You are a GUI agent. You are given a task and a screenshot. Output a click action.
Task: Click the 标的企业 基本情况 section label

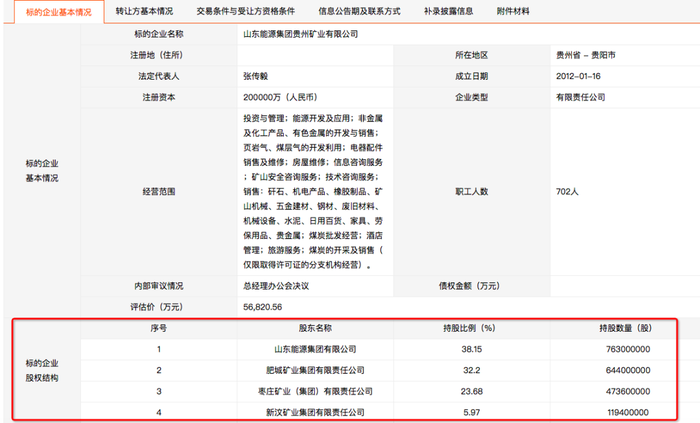pyautogui.click(x=42, y=171)
